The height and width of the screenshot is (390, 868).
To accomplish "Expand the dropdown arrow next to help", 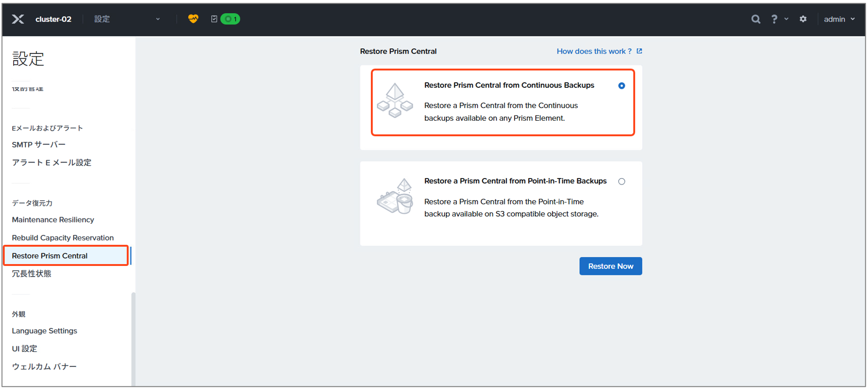I will (786, 19).
